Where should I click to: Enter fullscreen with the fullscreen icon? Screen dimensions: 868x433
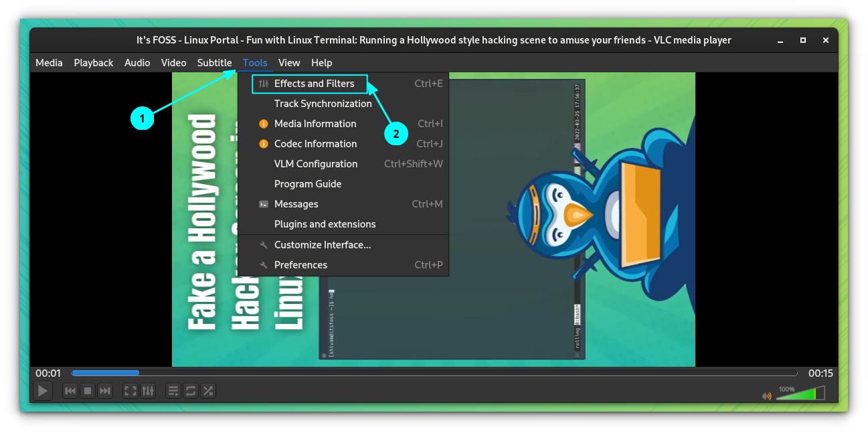click(130, 390)
